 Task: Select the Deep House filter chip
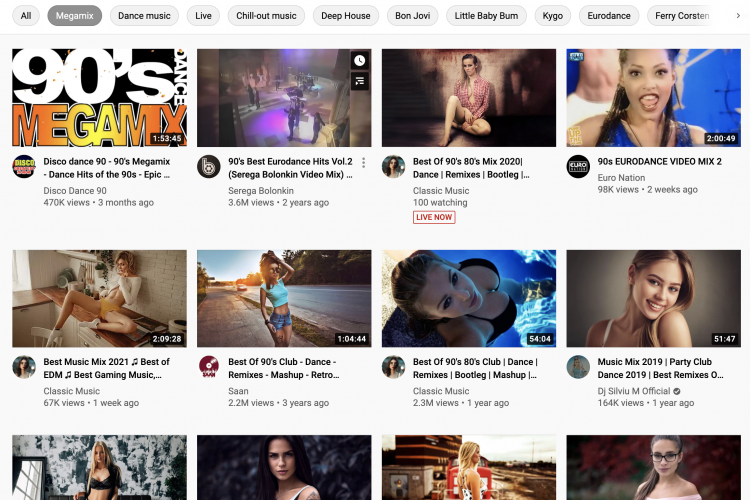click(x=346, y=16)
